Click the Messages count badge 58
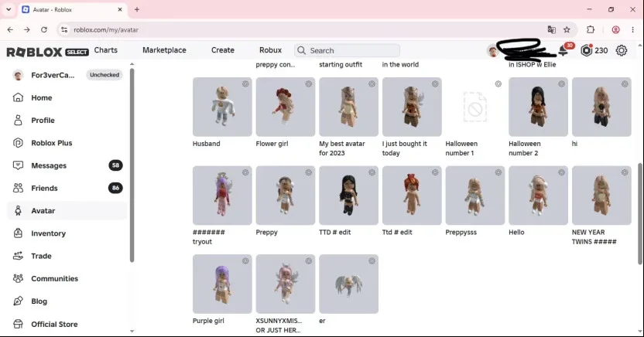 pyautogui.click(x=116, y=165)
